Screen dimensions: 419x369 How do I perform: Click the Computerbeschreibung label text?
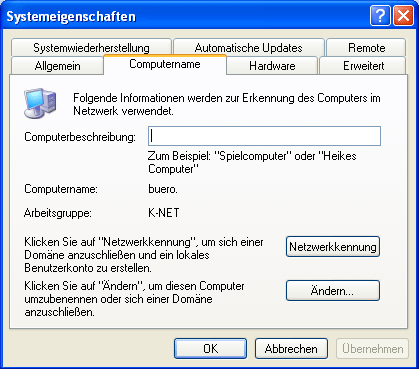point(80,137)
